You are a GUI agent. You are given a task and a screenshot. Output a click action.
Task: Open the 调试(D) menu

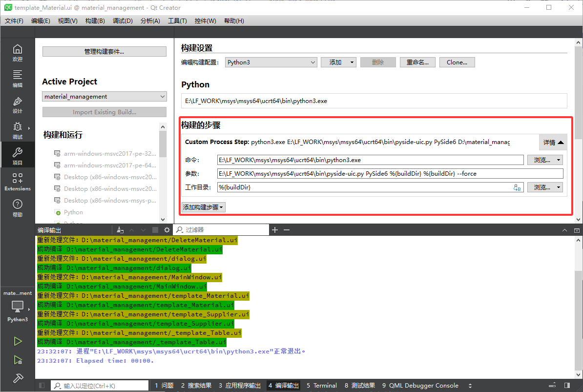(123, 21)
